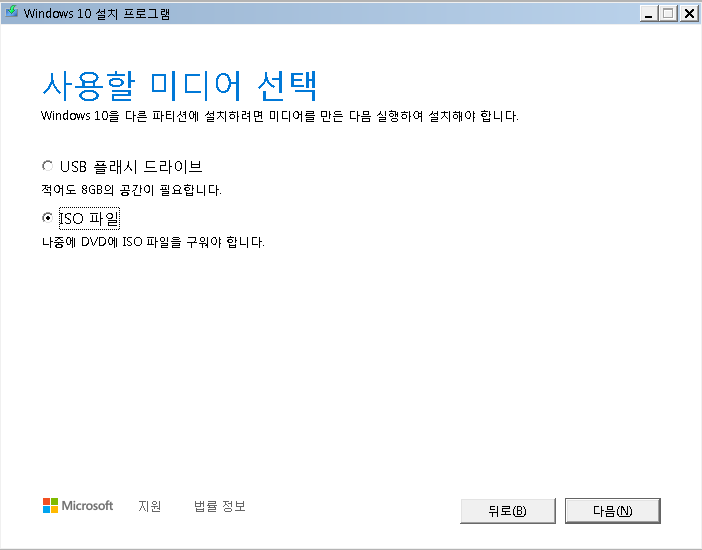Select the ISO 파일 radio option
This screenshot has width=702, height=550.
pyautogui.click(x=47, y=218)
